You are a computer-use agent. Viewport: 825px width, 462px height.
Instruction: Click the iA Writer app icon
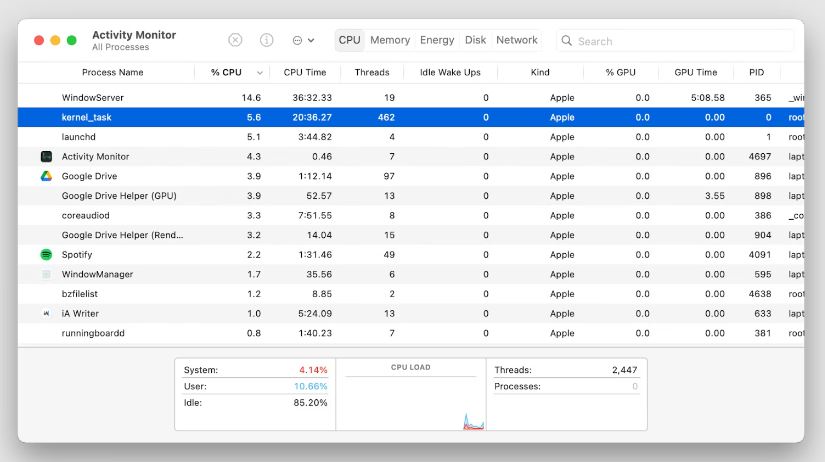coord(46,314)
